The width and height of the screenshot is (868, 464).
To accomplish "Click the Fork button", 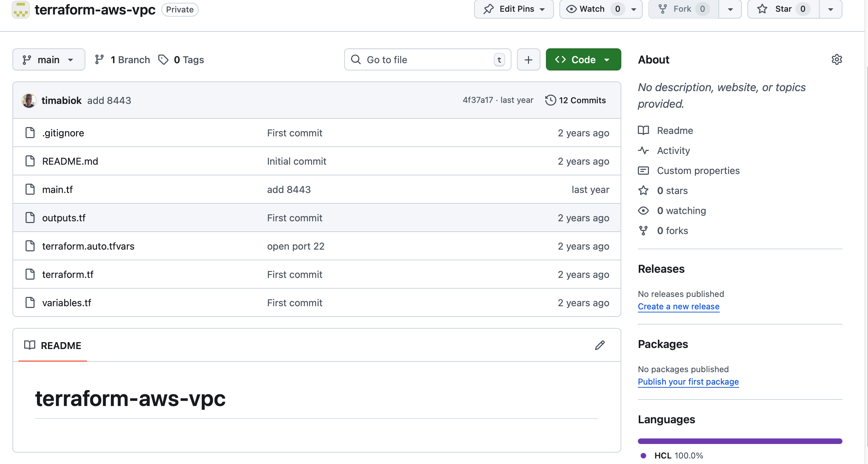I will 683,9.
